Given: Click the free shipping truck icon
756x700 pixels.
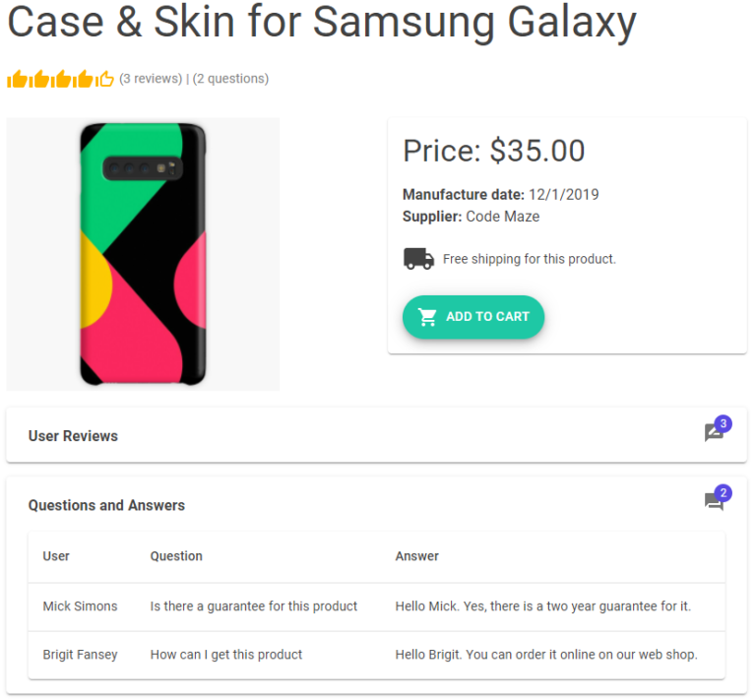Looking at the screenshot, I should (418, 259).
